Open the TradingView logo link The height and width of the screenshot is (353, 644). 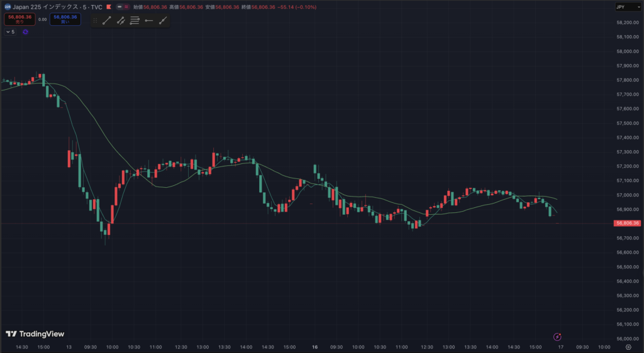35,334
